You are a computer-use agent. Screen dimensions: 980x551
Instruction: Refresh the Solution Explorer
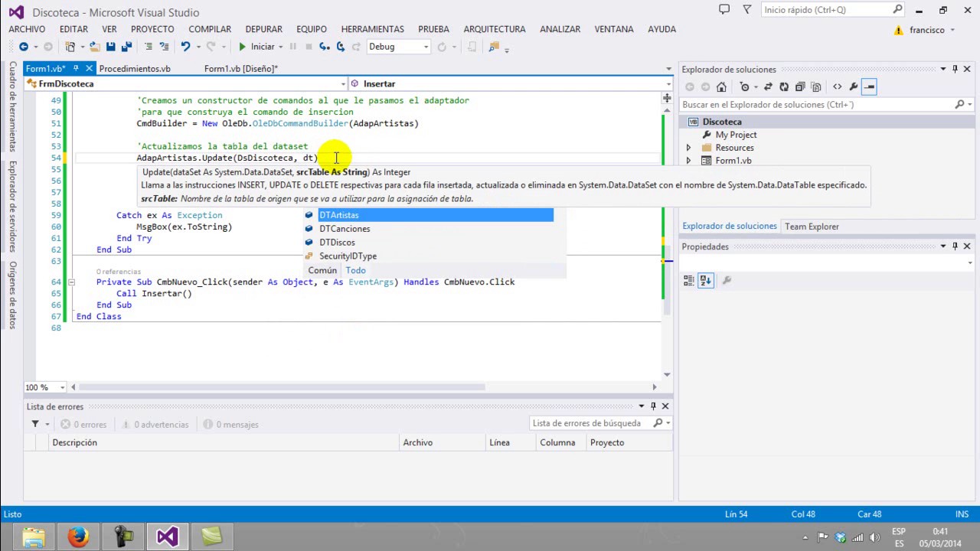click(784, 86)
